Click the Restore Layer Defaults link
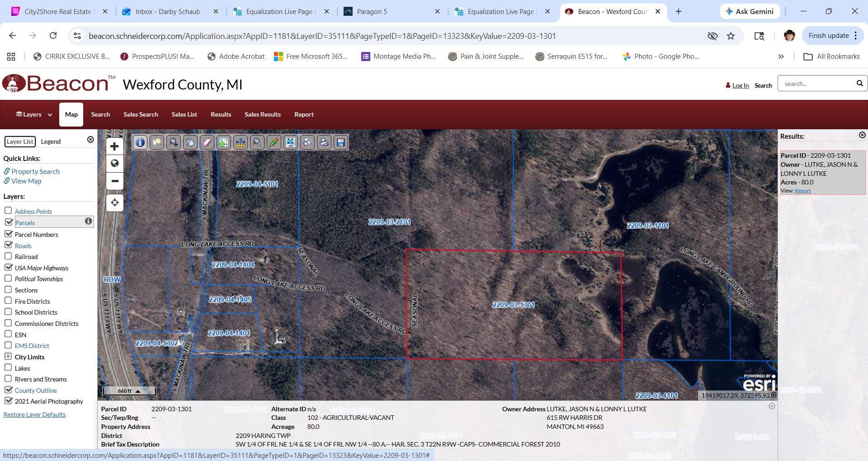Image resolution: width=868 pixels, height=461 pixels. click(34, 414)
